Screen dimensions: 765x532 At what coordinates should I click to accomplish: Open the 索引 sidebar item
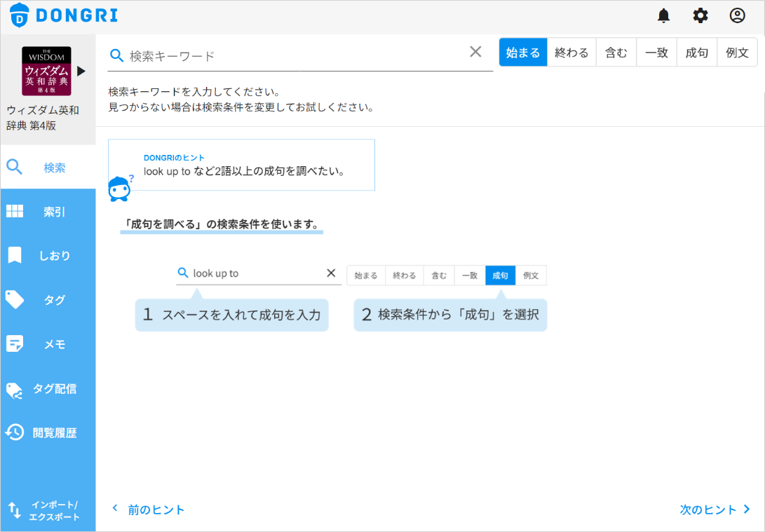point(48,212)
